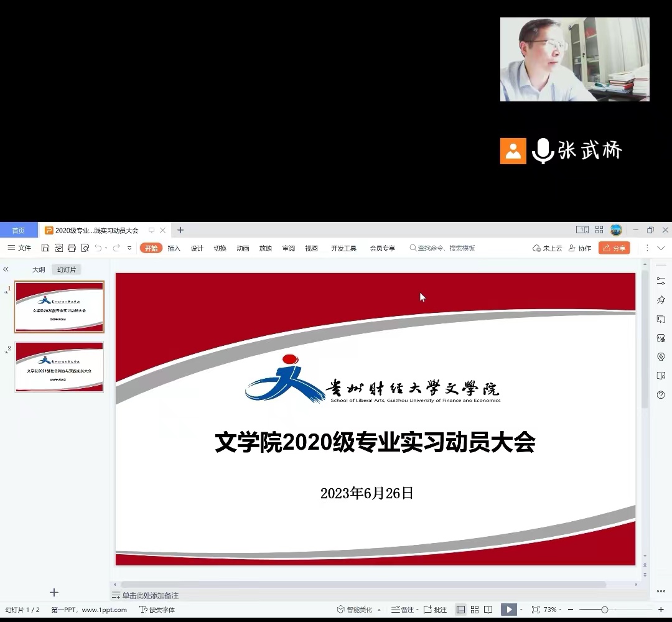Image resolution: width=672 pixels, height=622 pixels.
Task: Click the help question mark icon
Action: (x=661, y=395)
